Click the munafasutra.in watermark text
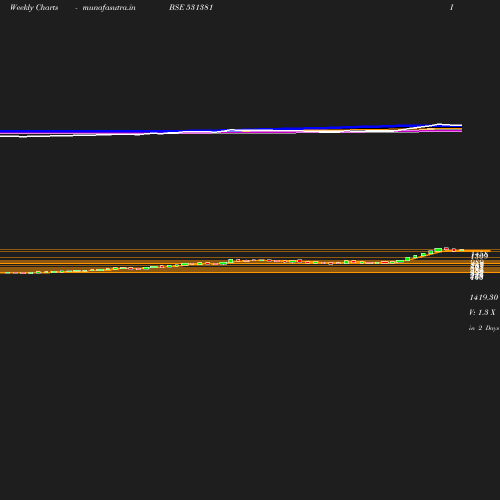The height and width of the screenshot is (500, 500). tap(109, 7)
